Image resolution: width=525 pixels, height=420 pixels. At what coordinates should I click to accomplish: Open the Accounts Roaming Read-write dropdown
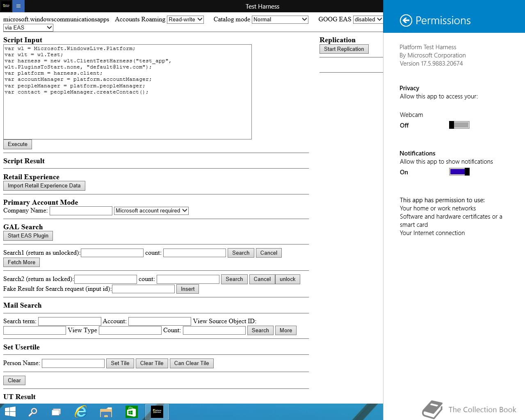tap(185, 19)
